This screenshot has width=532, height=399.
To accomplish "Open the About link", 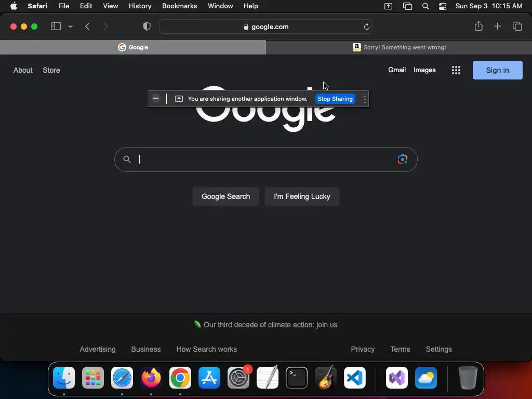I will pos(23,70).
